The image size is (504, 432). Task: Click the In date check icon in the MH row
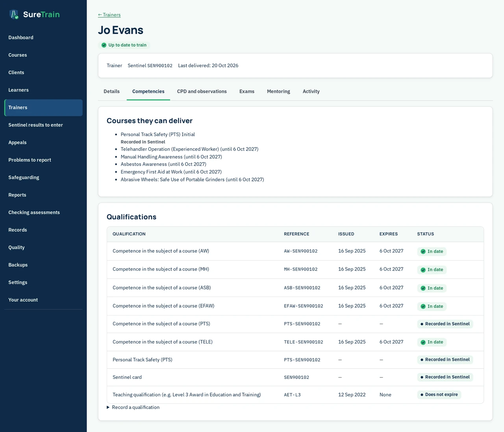tap(423, 270)
